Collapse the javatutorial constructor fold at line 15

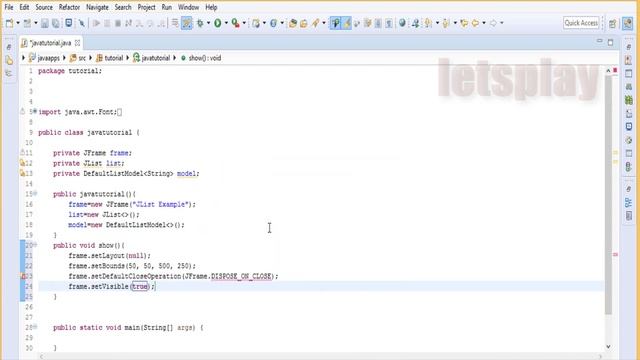tap(35, 193)
